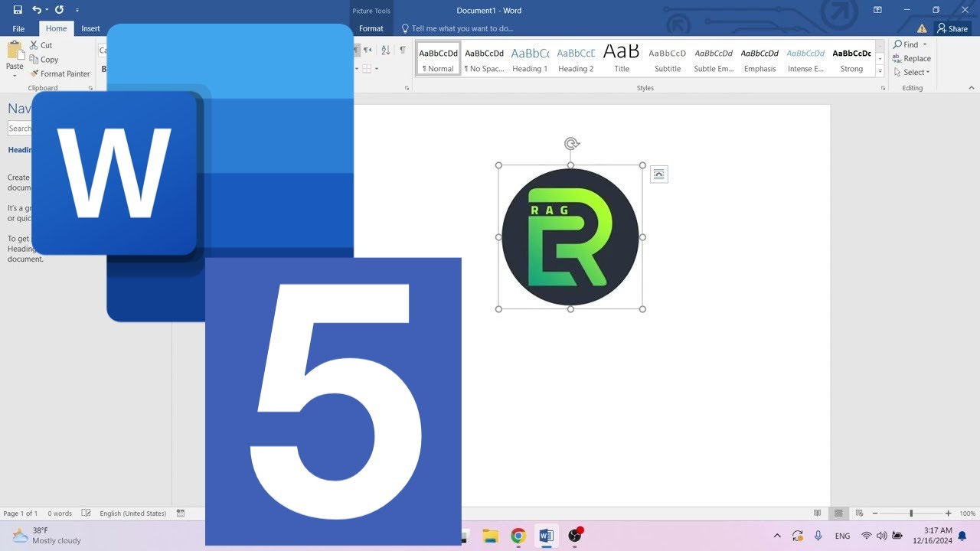980x551 pixels.
Task: Open the Find dropdown arrow
Action: (x=925, y=44)
